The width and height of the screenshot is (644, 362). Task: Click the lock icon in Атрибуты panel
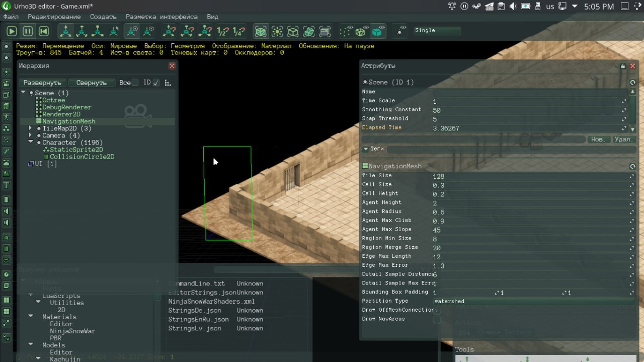(x=623, y=66)
